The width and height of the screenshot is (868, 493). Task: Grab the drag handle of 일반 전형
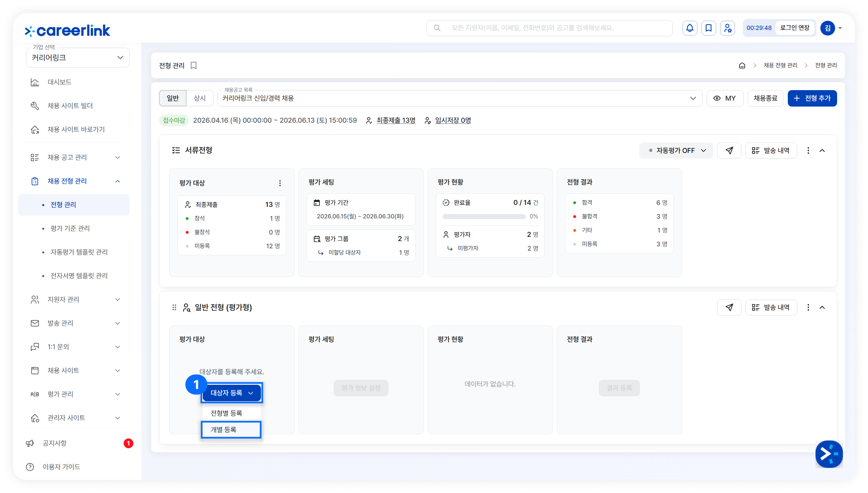174,308
